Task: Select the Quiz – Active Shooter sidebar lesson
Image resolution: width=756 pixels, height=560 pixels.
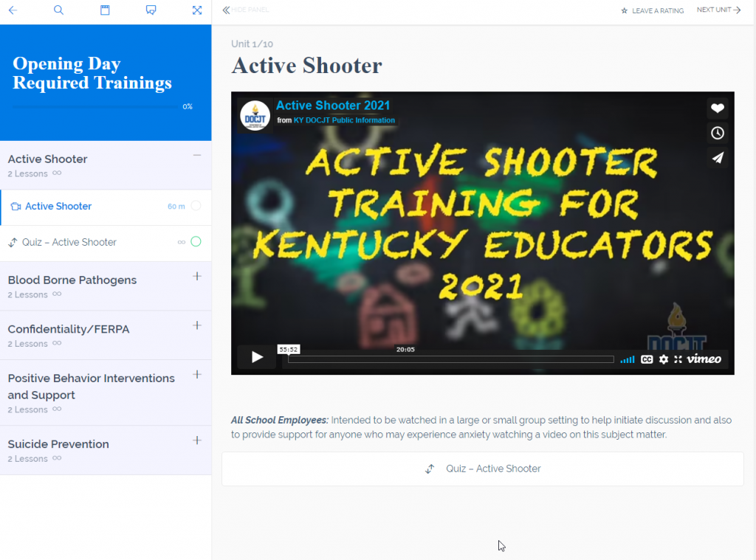Action: tap(69, 242)
